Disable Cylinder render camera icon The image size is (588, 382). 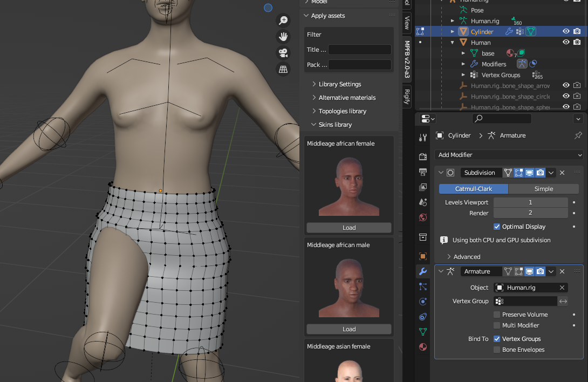point(577,31)
